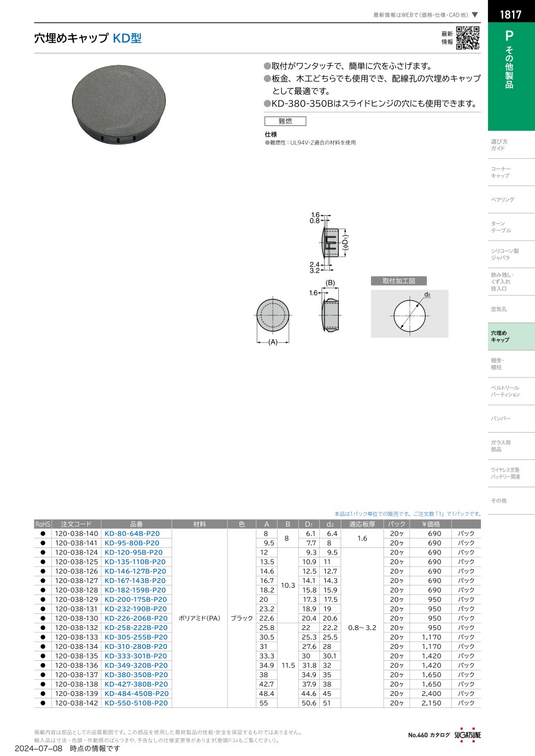This screenshot has width=535, height=756.
Task: Click the 難燃 flame-retardant badge
Action: pyautogui.click(x=286, y=121)
